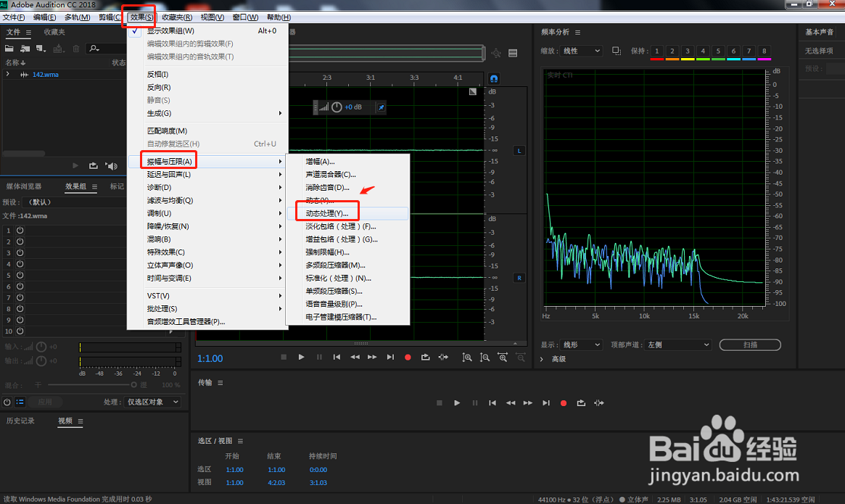
Task: Toggle power for effect slot 7
Action: (20, 297)
